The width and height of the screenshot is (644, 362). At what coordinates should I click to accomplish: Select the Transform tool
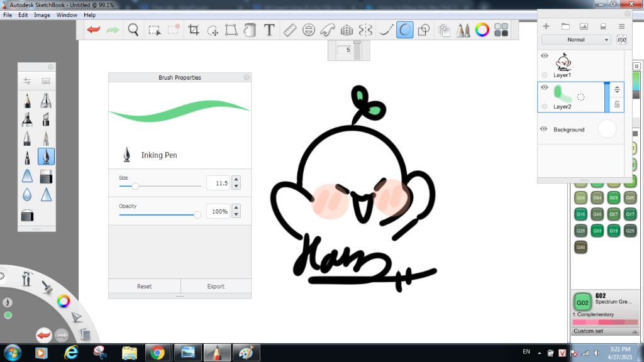pyautogui.click(x=231, y=30)
